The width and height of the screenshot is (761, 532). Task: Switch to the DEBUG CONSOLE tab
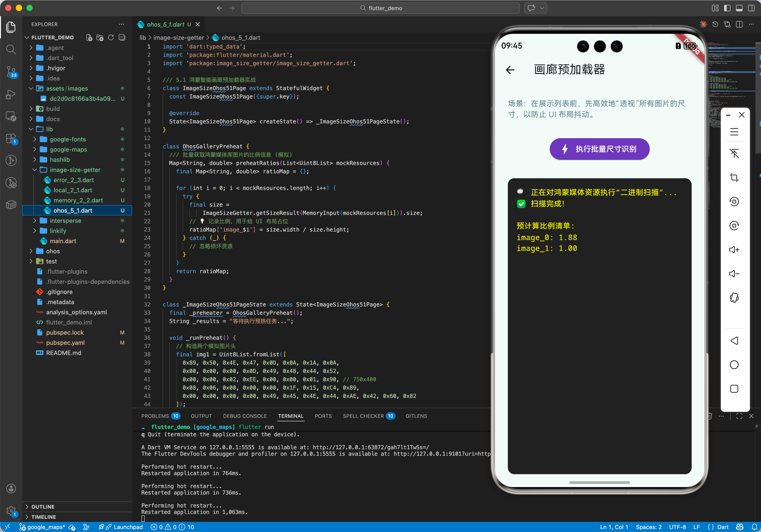[245, 416]
